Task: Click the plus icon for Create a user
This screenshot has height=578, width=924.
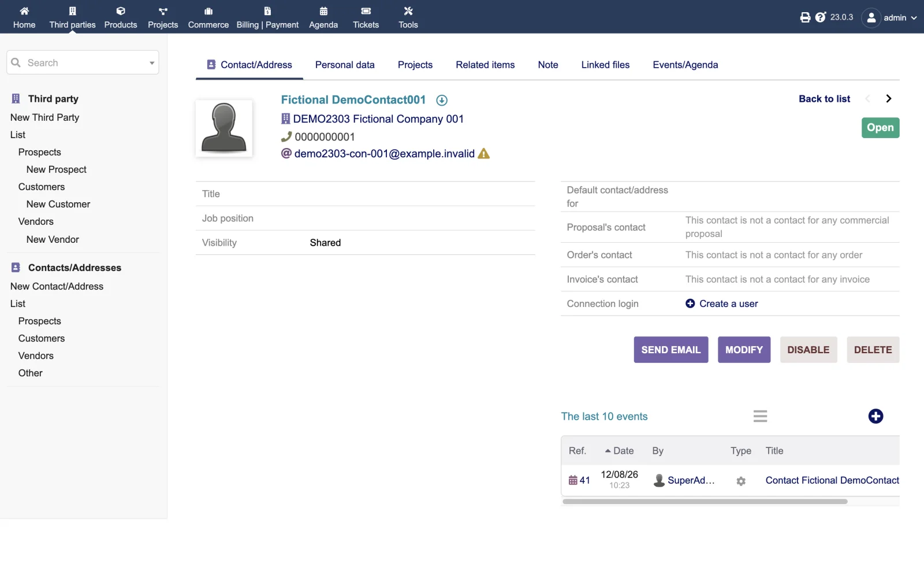Action: coord(690,303)
